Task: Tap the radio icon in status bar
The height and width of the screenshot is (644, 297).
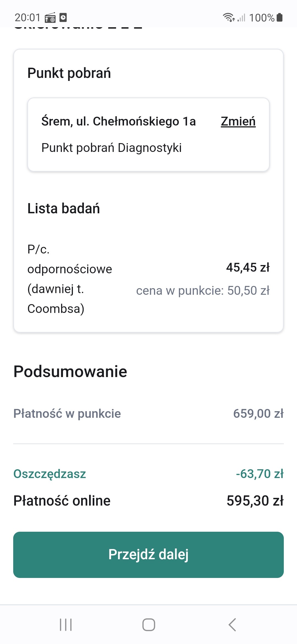Action: pyautogui.click(x=50, y=18)
